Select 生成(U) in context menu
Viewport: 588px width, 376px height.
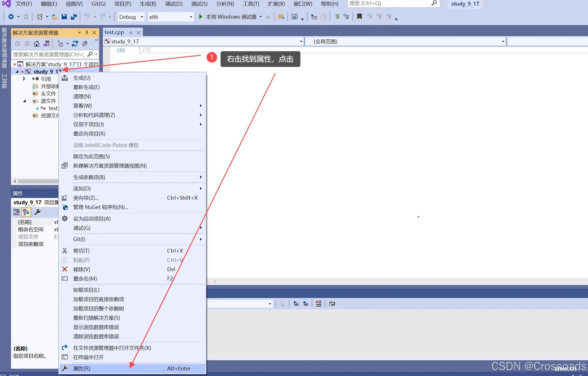point(132,78)
